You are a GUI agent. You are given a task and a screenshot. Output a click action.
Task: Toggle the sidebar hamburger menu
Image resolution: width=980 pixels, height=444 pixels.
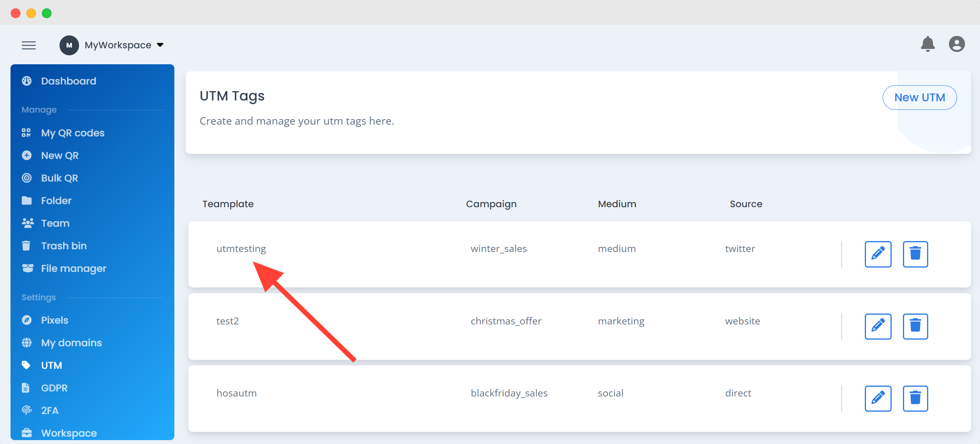point(29,45)
